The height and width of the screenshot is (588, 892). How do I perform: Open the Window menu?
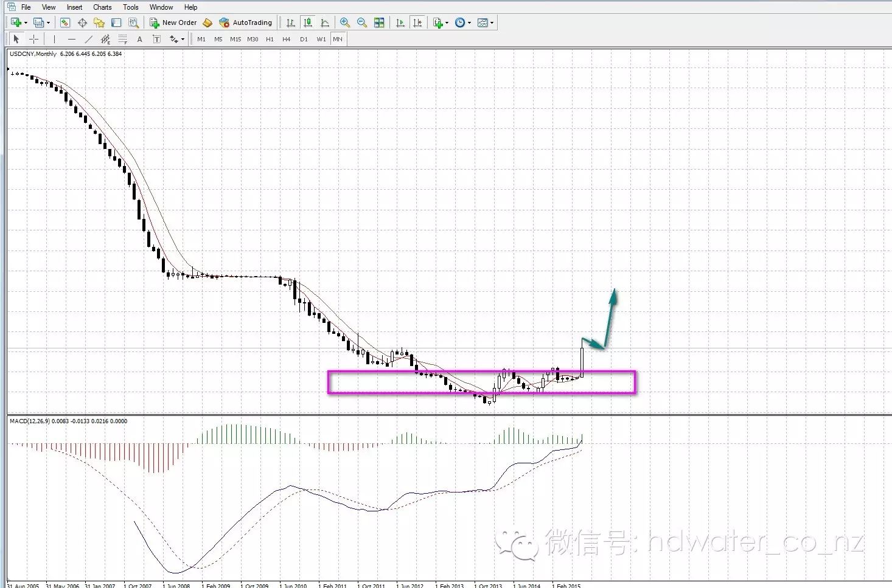click(161, 7)
